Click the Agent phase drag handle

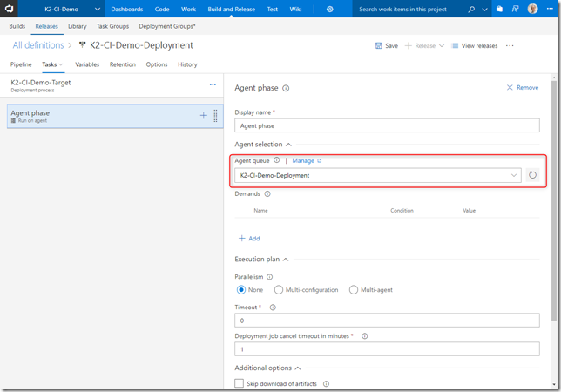(x=215, y=116)
